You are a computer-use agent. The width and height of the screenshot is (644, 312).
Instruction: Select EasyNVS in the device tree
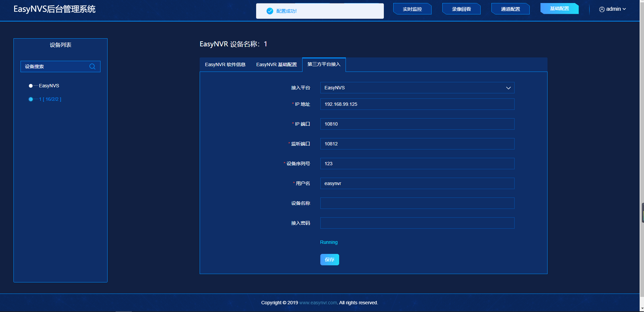point(49,86)
